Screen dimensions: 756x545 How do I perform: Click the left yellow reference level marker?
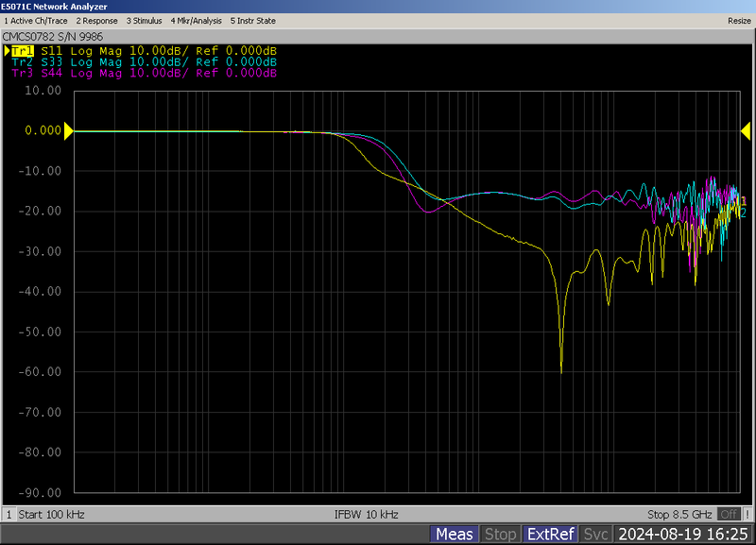tap(68, 131)
